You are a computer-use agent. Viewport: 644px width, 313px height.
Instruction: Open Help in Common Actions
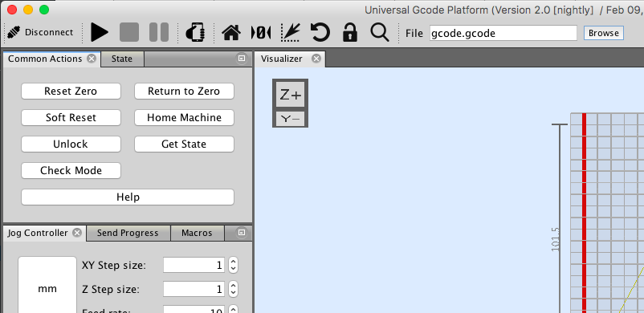pyautogui.click(x=128, y=197)
